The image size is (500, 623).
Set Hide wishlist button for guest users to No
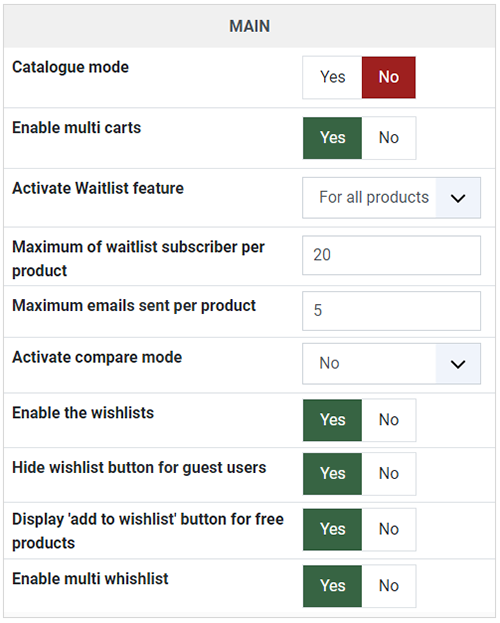389,474
